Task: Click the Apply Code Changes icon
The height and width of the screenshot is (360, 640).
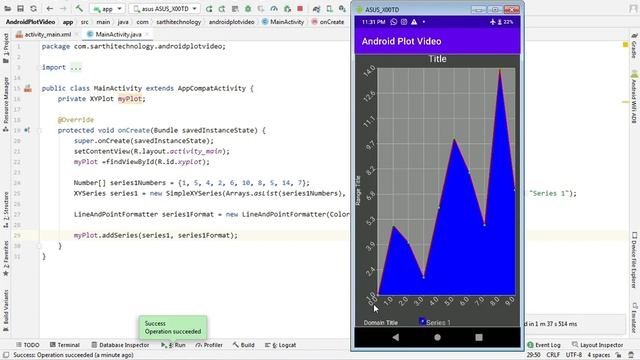Action: (235, 9)
